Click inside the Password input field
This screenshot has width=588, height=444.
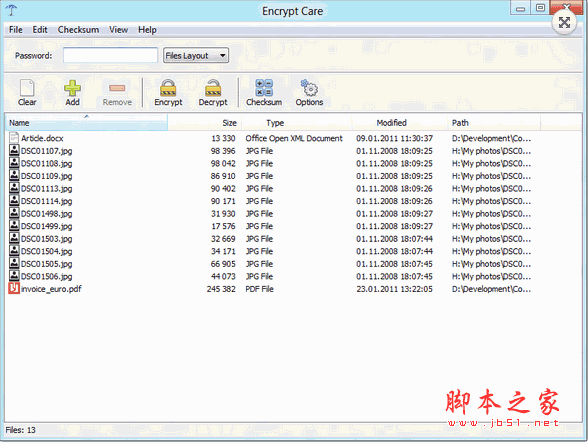click(110, 56)
